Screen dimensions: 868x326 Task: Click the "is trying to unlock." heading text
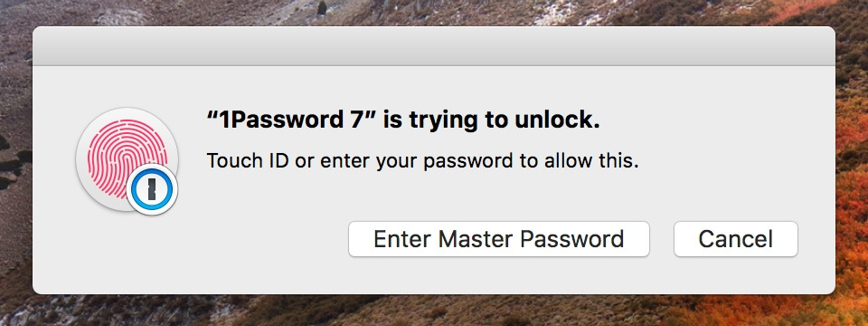491,121
